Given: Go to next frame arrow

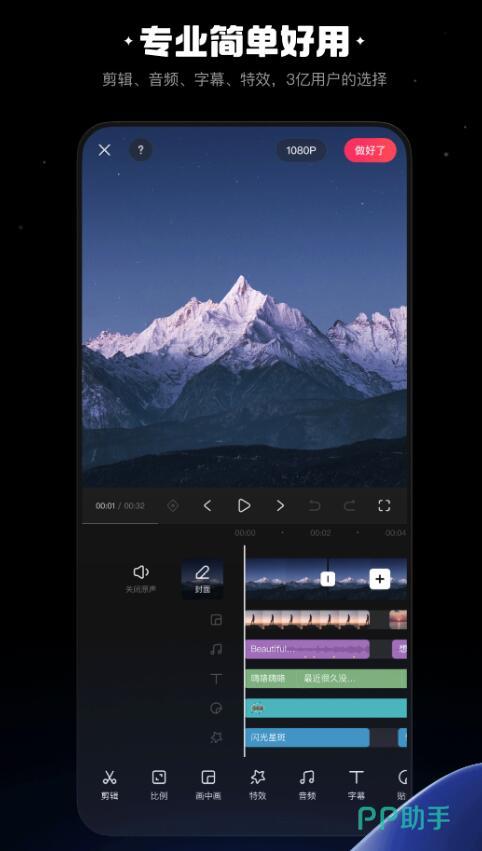Looking at the screenshot, I should [280, 506].
